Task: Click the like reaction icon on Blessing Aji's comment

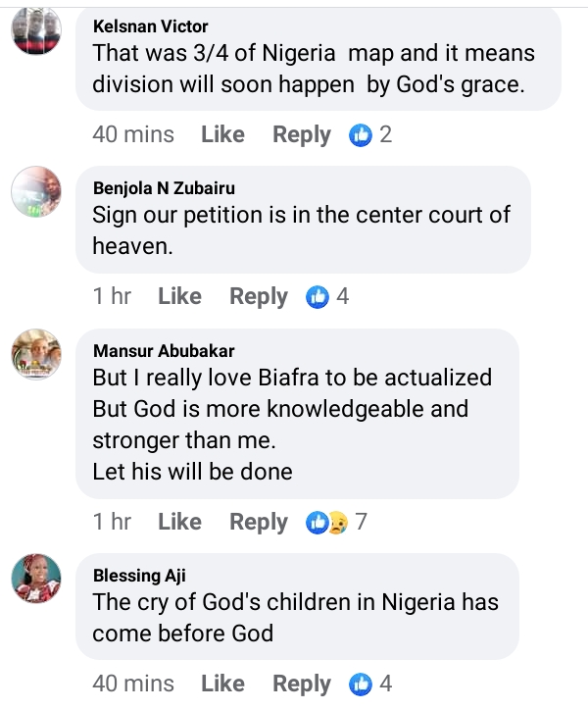Action: click(x=362, y=683)
